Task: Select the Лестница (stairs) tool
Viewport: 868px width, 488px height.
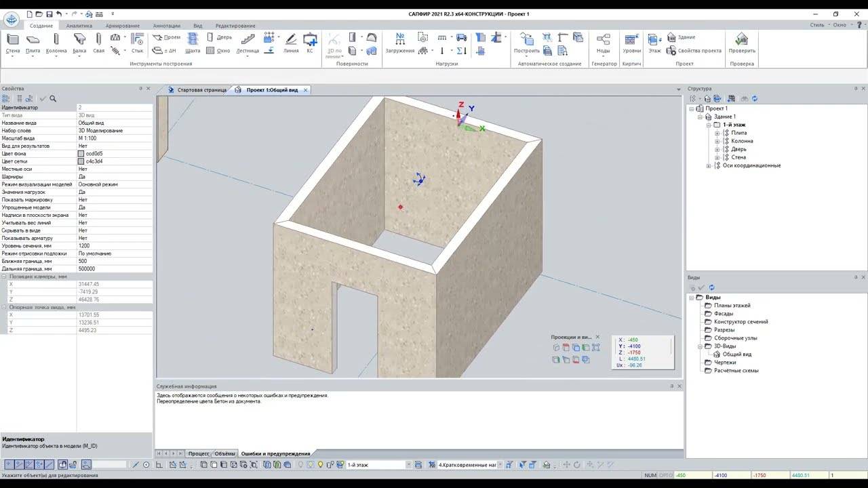Action: (x=248, y=43)
